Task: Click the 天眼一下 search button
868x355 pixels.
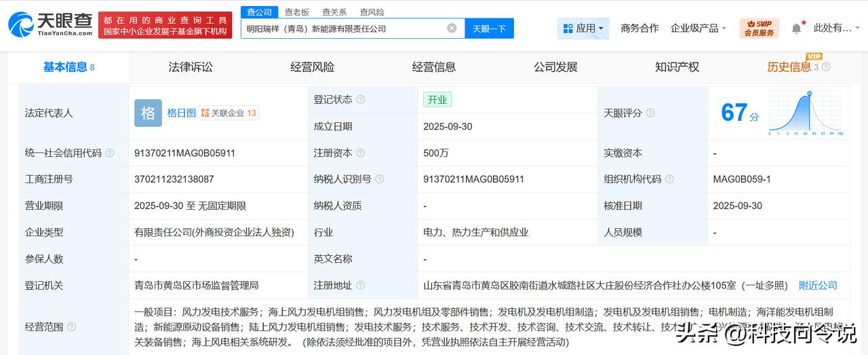Action: (x=490, y=29)
